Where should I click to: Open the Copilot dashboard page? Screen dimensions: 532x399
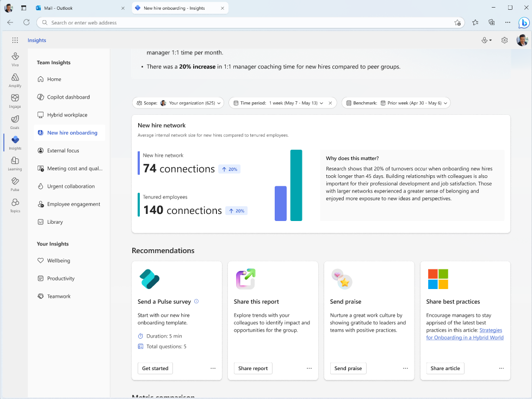[70, 97]
